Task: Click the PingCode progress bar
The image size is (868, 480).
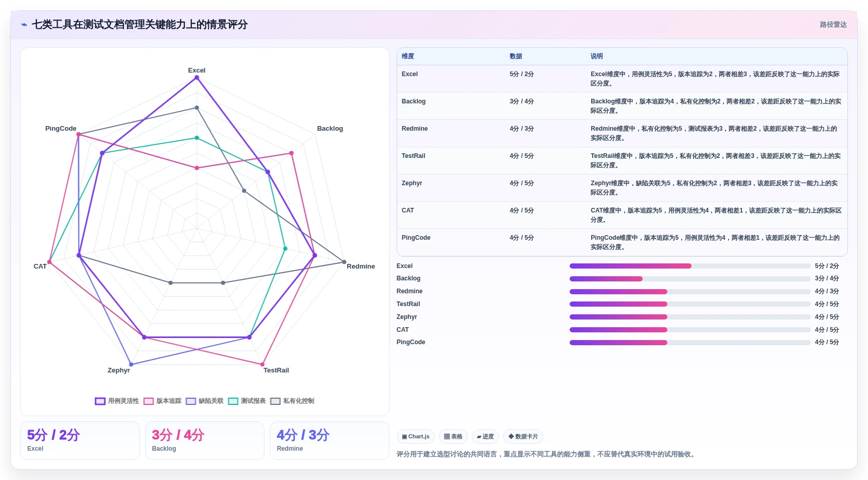Action: [x=690, y=343]
